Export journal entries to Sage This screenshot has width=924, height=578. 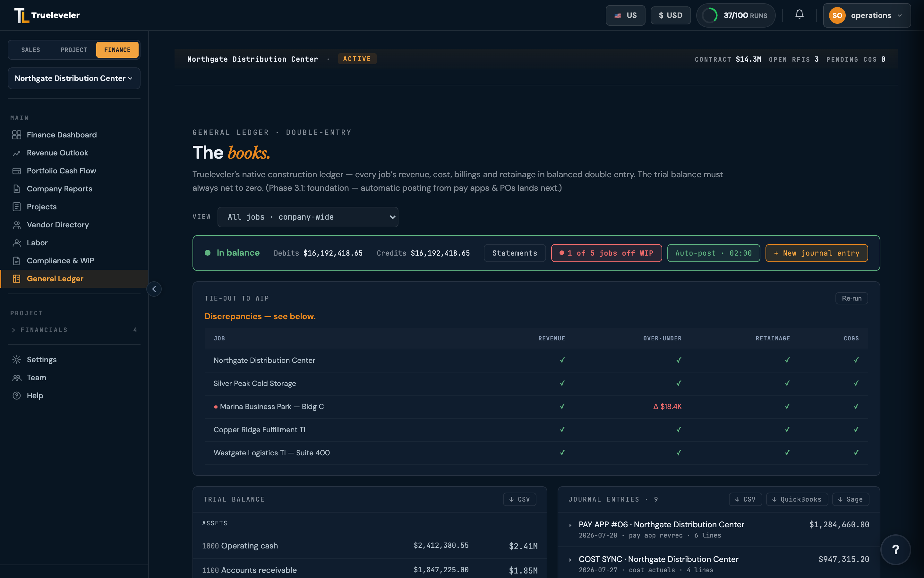(x=850, y=499)
